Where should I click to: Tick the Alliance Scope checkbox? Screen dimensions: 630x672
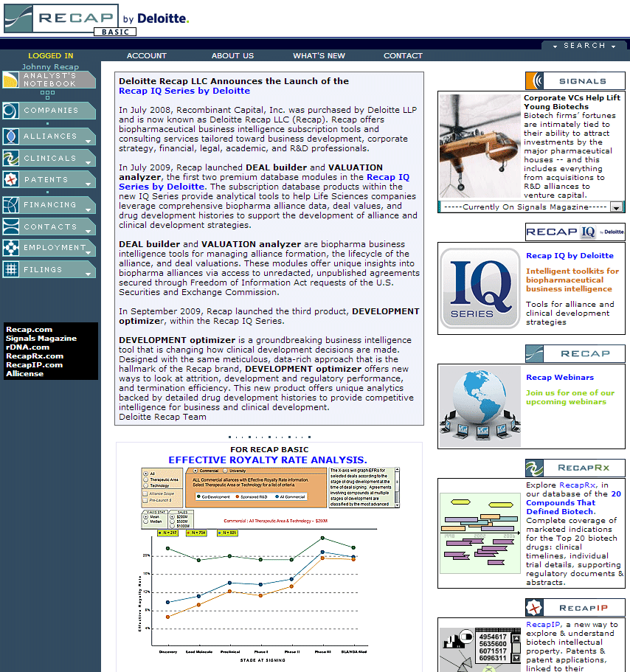[145, 493]
